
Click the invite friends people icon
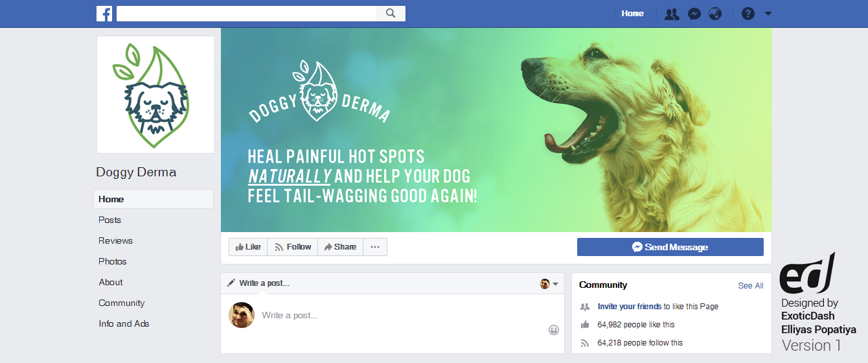click(585, 307)
